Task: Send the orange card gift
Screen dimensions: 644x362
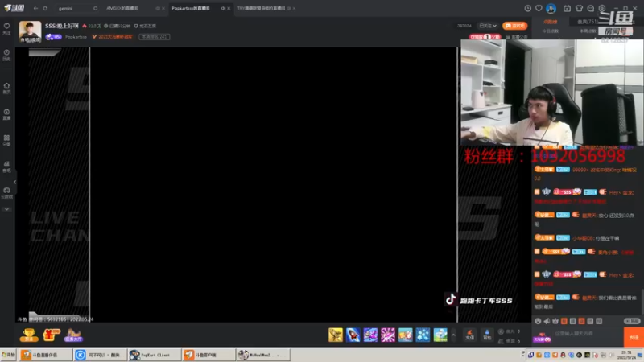Action: pos(406,335)
